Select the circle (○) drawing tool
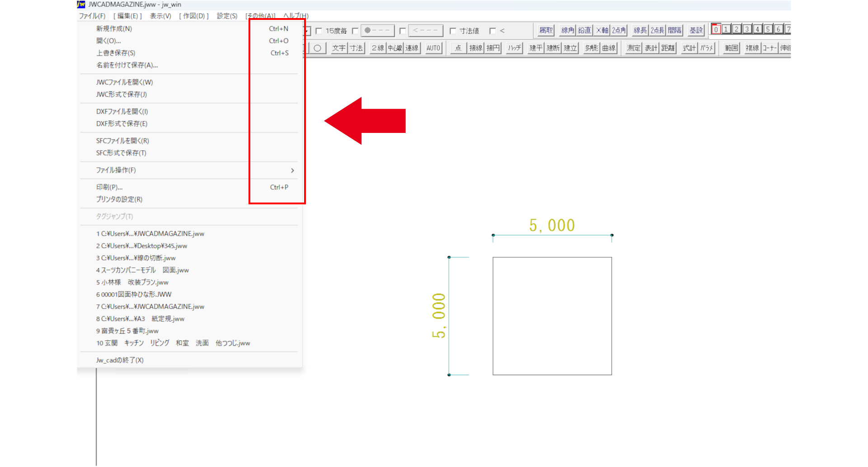 [317, 48]
